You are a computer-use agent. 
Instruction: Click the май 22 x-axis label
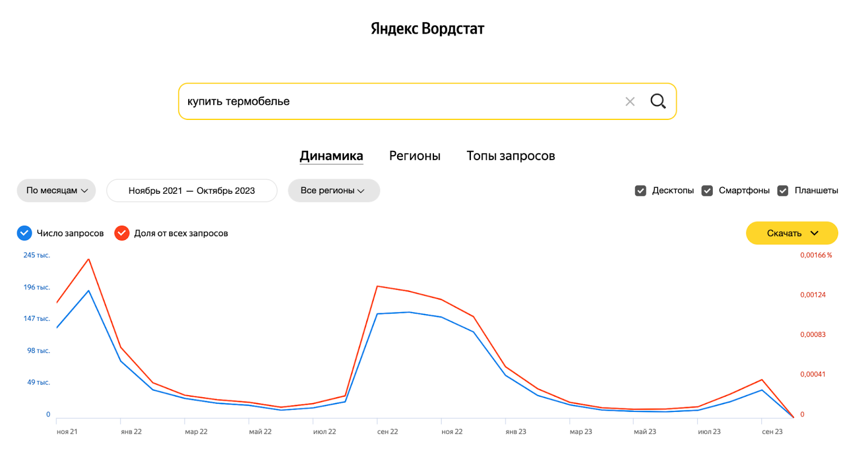click(x=260, y=431)
